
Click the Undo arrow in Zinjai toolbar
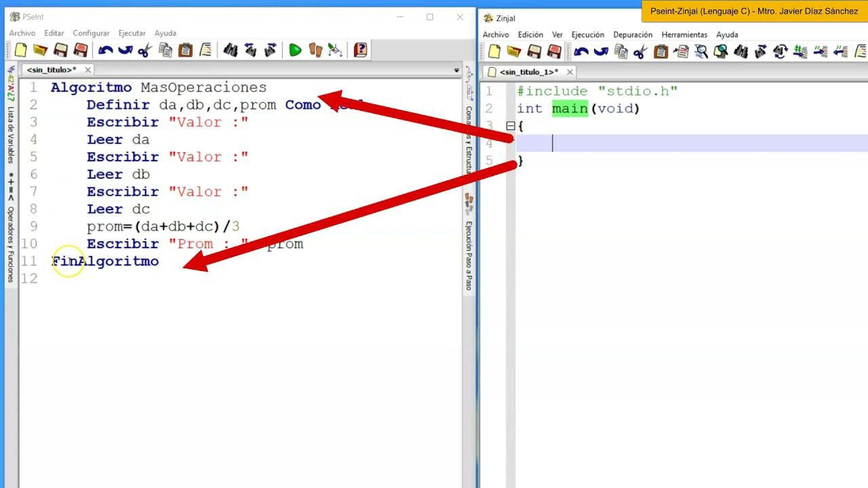(x=581, y=52)
